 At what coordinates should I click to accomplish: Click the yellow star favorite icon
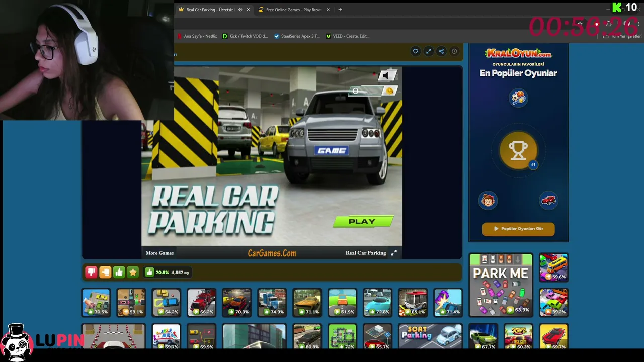pyautogui.click(x=133, y=272)
